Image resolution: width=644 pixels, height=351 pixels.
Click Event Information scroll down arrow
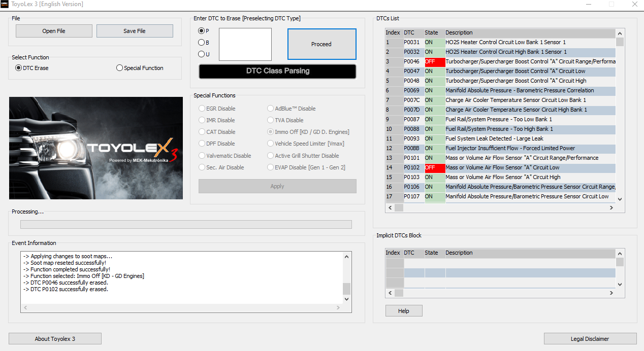click(347, 299)
